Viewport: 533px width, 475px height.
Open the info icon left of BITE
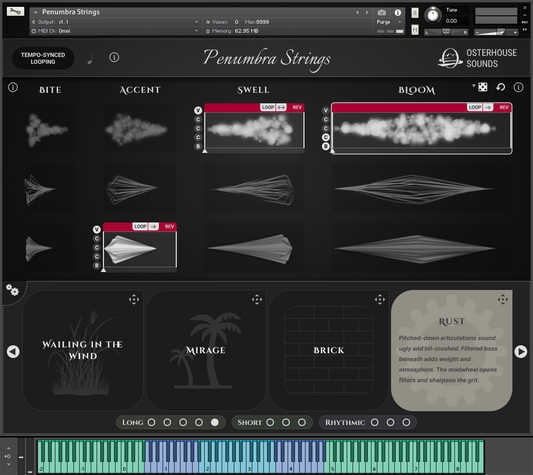click(13, 87)
